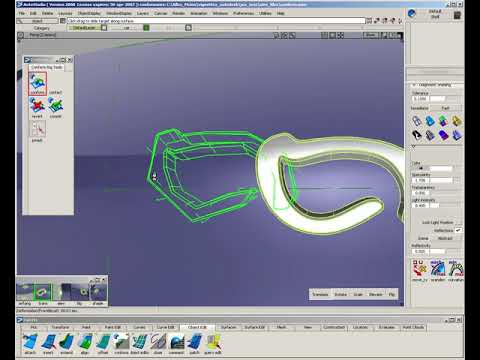Screen dimensions: 480x360
Task: Click the Fast tessellator button
Action: pyautogui.click(x=445, y=108)
